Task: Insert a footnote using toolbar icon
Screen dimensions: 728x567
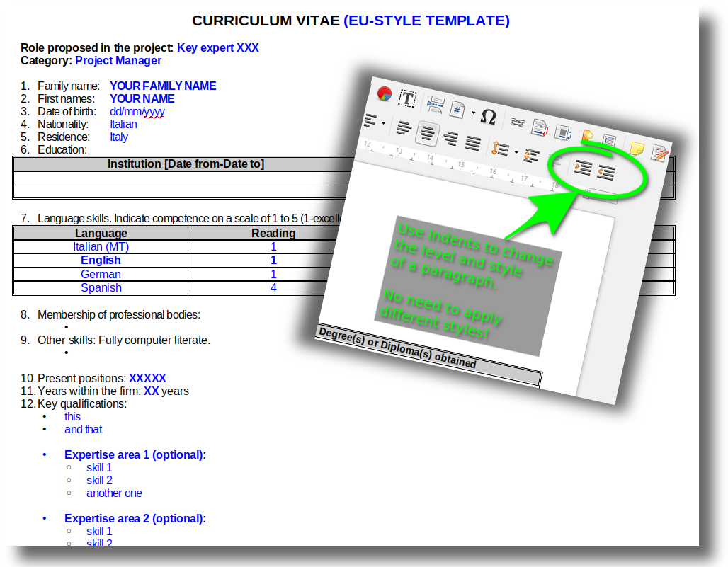Action: [x=540, y=128]
